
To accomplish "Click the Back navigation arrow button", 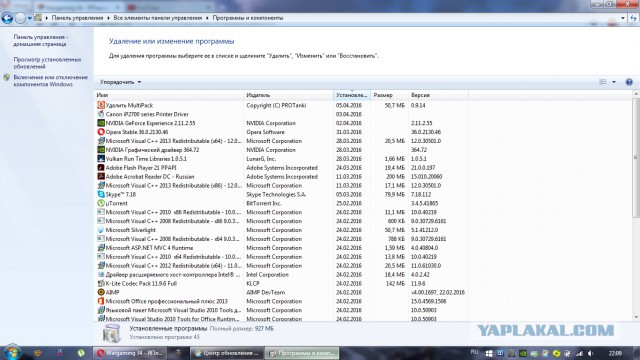I will pos(7,18).
